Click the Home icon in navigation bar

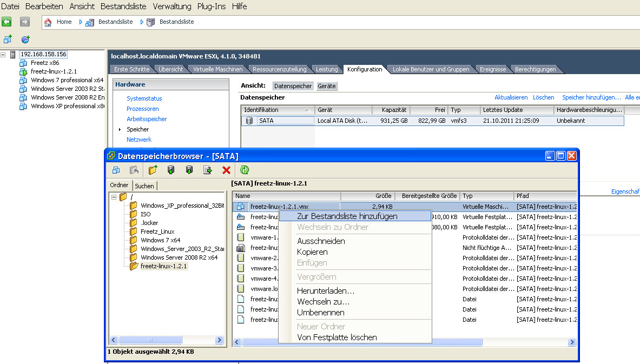[x=48, y=22]
